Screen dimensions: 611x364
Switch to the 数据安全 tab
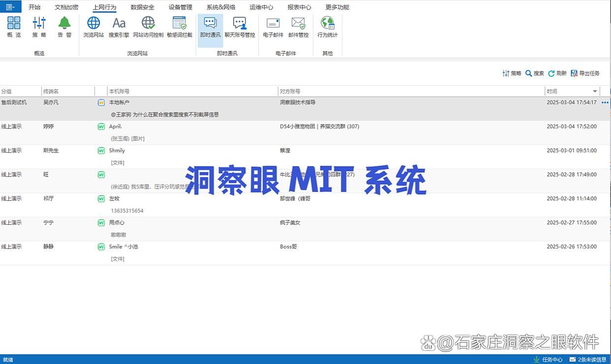143,7
